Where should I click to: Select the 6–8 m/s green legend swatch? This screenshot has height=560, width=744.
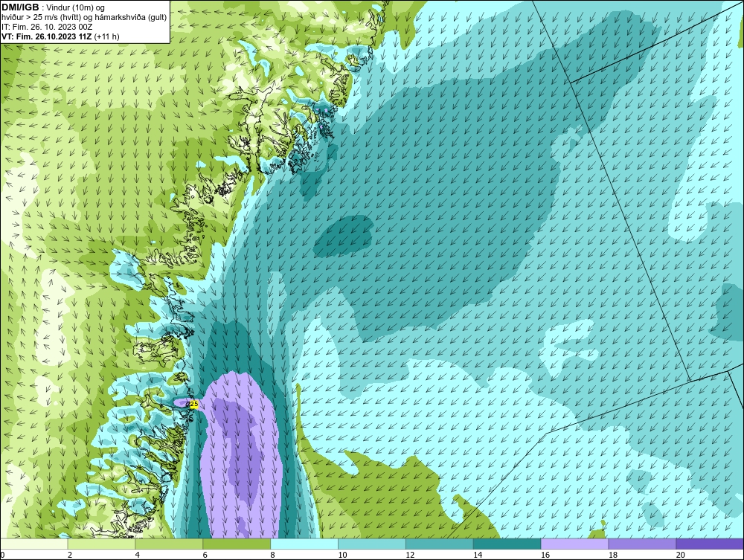coord(237,544)
